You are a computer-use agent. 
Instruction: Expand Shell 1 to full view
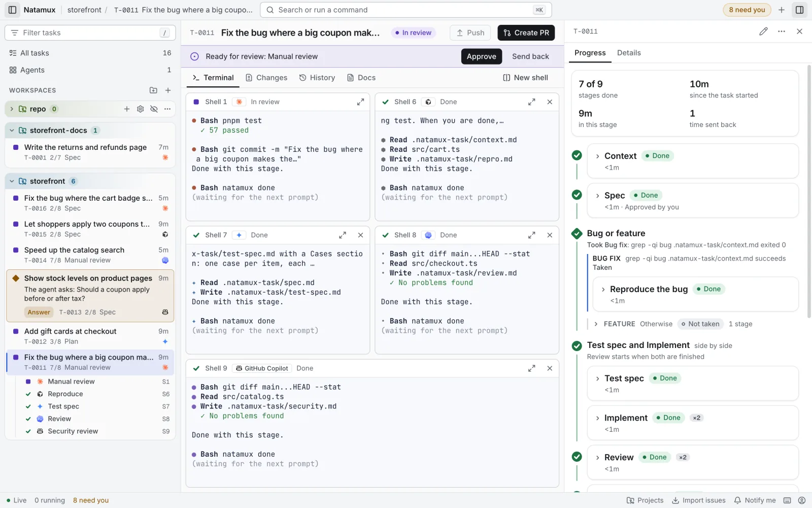tap(360, 102)
